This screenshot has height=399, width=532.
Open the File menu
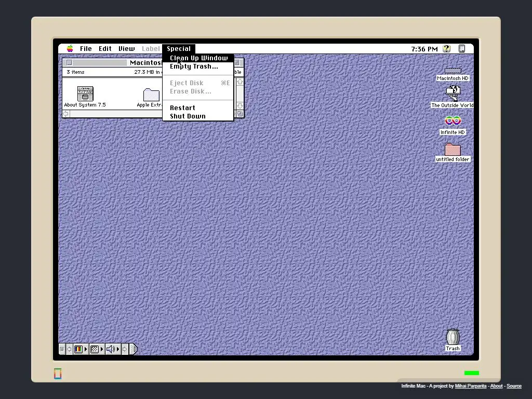(86, 49)
